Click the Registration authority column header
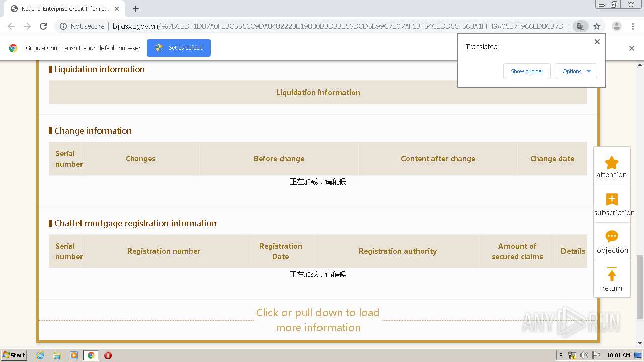 tap(397, 251)
